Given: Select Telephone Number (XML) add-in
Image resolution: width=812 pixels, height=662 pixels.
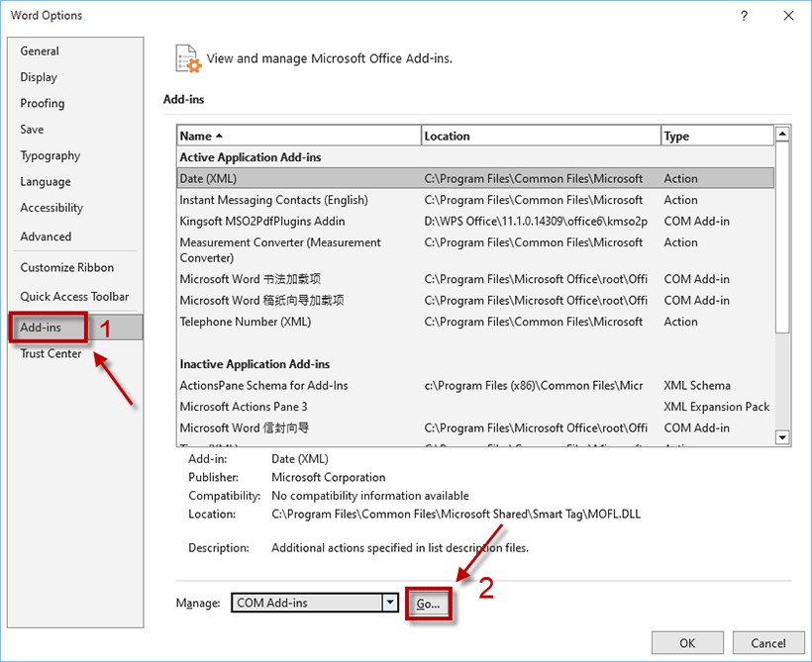Looking at the screenshot, I should pos(475,322).
